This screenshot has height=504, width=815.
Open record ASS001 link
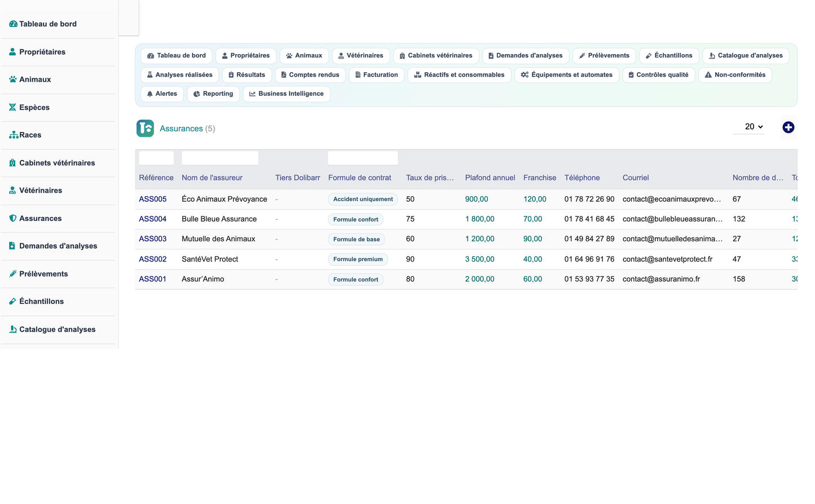pyautogui.click(x=153, y=279)
